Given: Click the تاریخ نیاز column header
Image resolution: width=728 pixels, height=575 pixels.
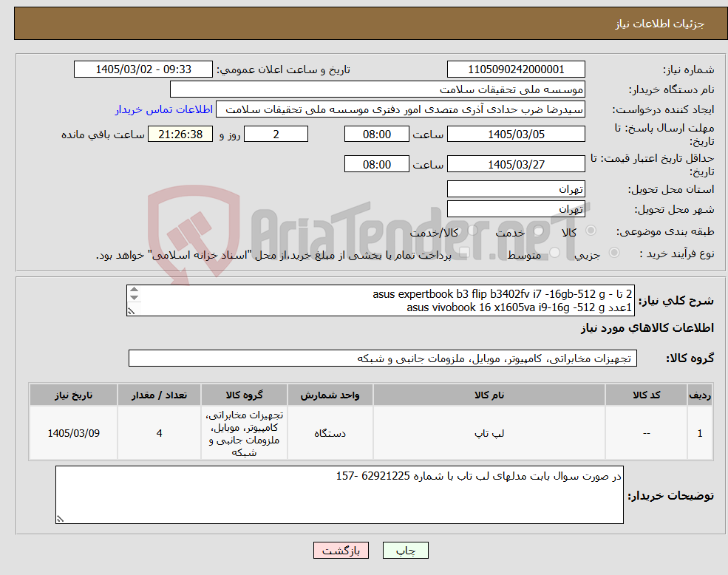Looking at the screenshot, I should 73,395.
